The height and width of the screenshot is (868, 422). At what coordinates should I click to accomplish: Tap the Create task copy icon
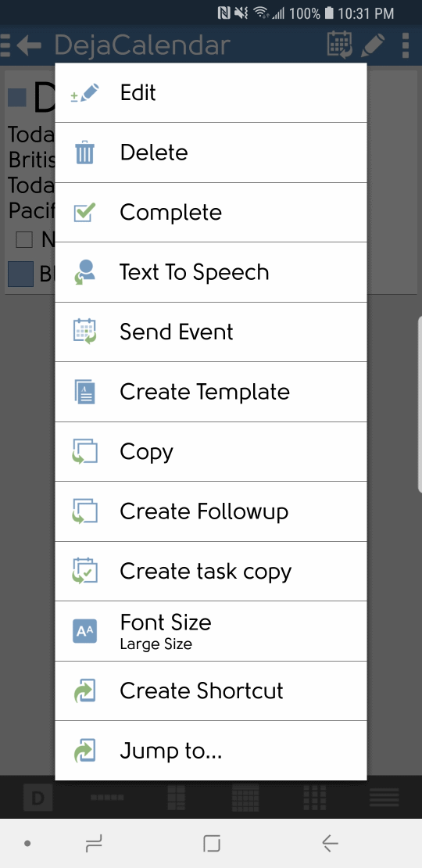84,571
